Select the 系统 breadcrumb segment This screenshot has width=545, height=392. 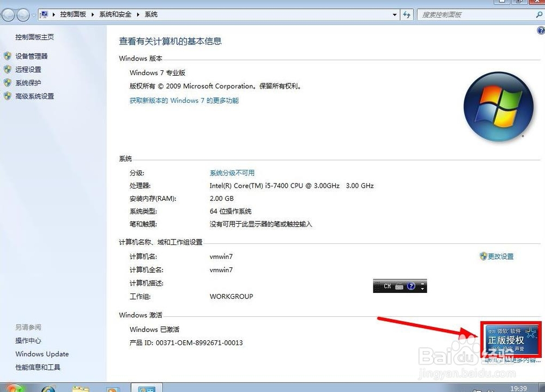pos(151,15)
